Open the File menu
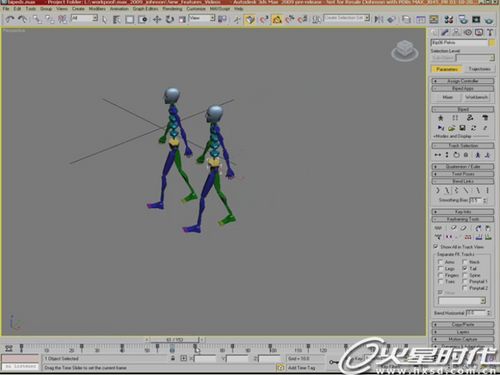500x375 pixels. pos(6,9)
